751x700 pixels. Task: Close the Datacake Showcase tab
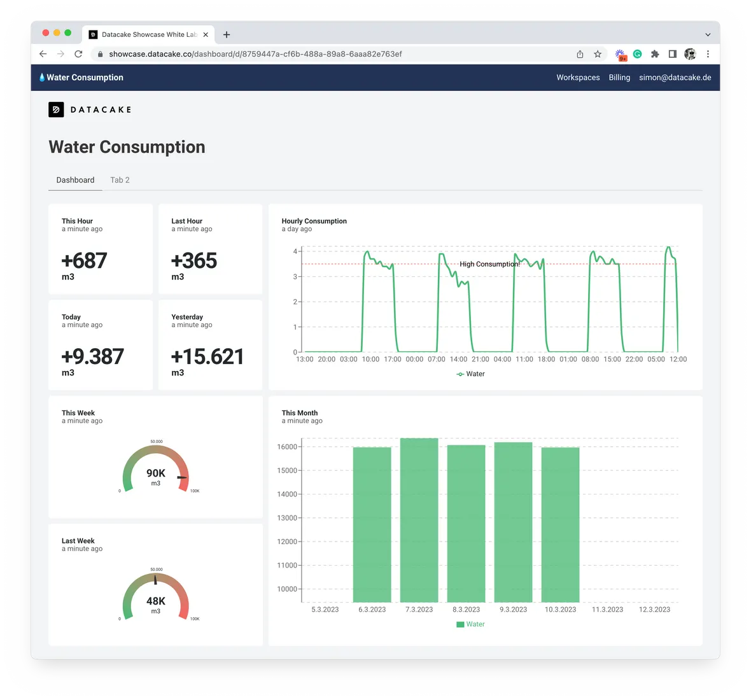pos(206,34)
